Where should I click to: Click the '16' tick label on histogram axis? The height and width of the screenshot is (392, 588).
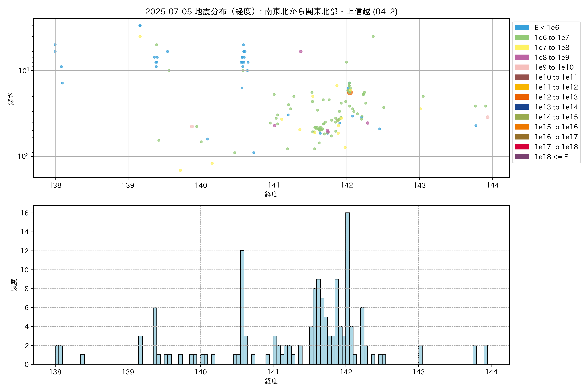pos(25,213)
